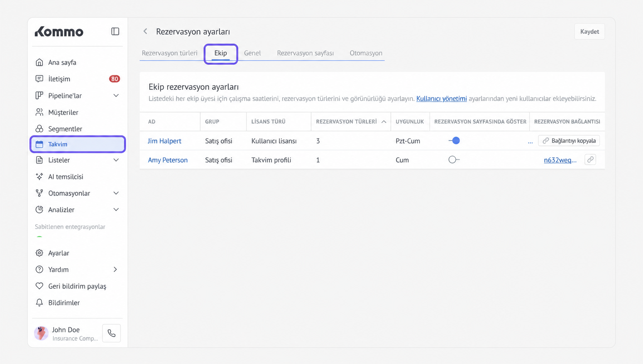Image resolution: width=643 pixels, height=364 pixels.
Task: Switch to Rezervasyon türleri tab
Action: pyautogui.click(x=169, y=53)
